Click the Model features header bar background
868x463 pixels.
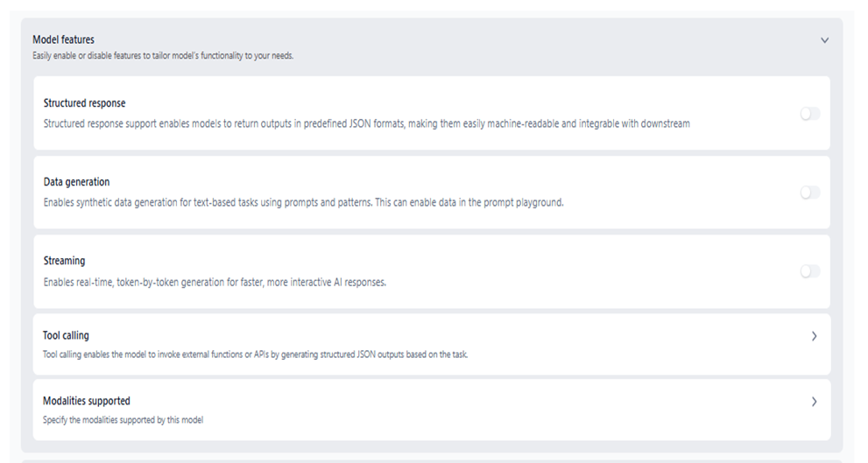pos(526,42)
